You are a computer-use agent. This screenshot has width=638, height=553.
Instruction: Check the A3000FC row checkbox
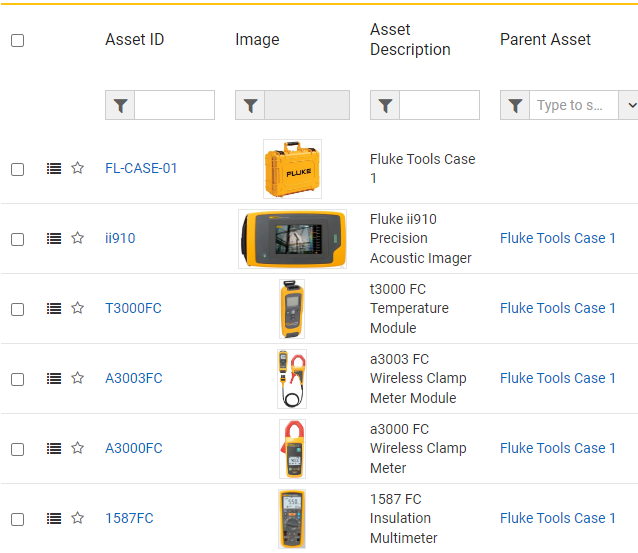tap(17, 449)
